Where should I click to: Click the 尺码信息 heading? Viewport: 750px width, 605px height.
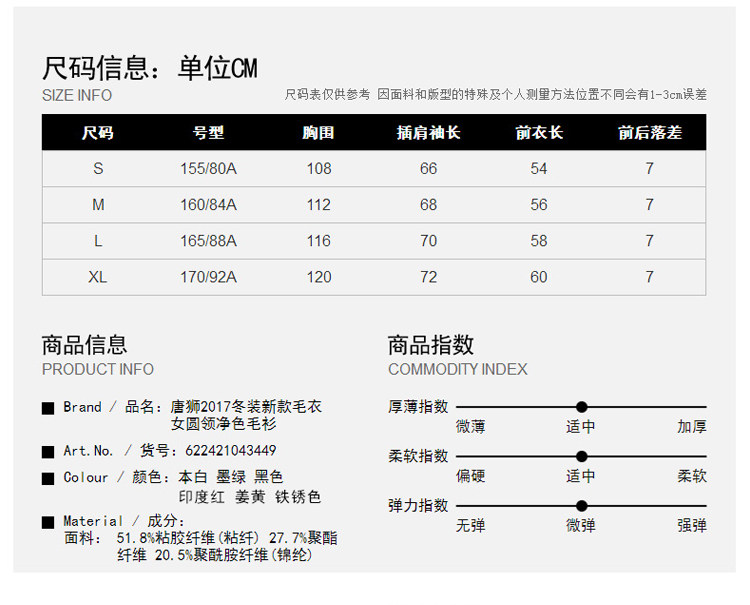click(x=150, y=68)
